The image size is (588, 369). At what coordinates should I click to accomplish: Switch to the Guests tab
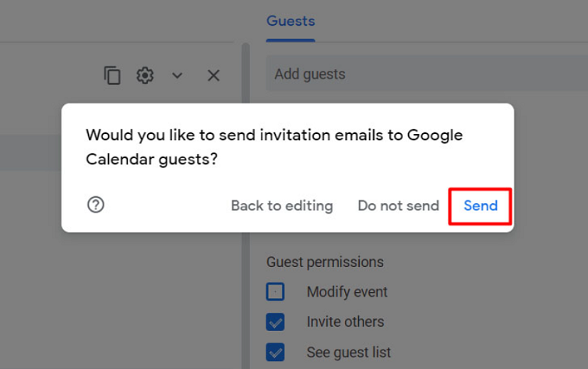[x=290, y=21]
